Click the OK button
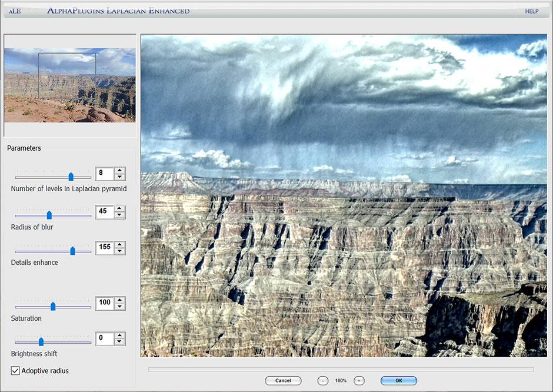The image size is (553, 392). tap(398, 380)
